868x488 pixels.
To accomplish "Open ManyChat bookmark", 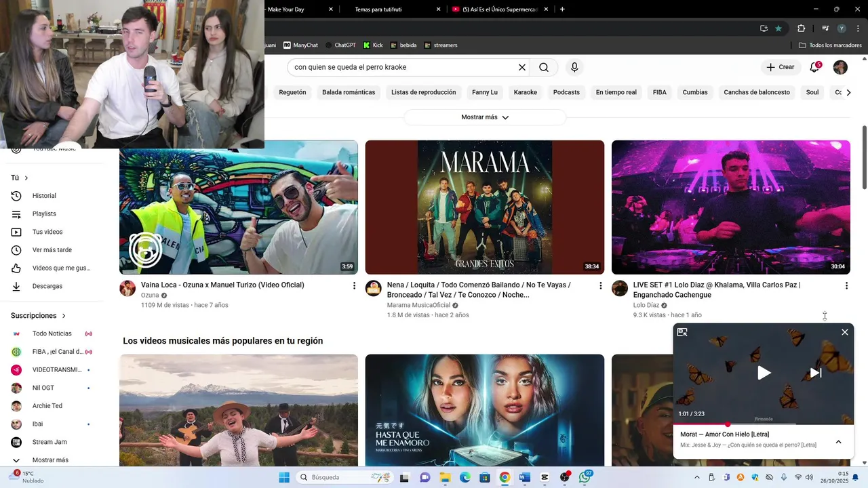I will click(x=300, y=45).
